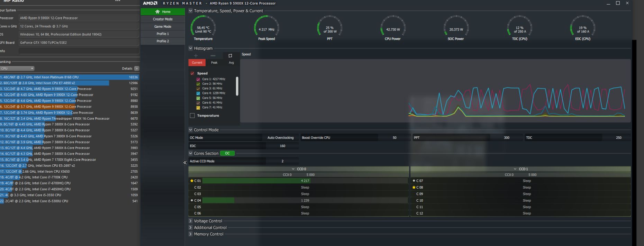Screen dimensions: 644x246
Task: Click the Temperature gauge dial
Action: pos(203,27)
